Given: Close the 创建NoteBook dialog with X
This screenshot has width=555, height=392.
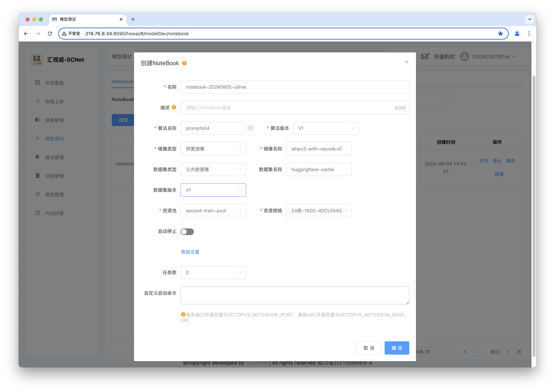Looking at the screenshot, I should [x=407, y=62].
